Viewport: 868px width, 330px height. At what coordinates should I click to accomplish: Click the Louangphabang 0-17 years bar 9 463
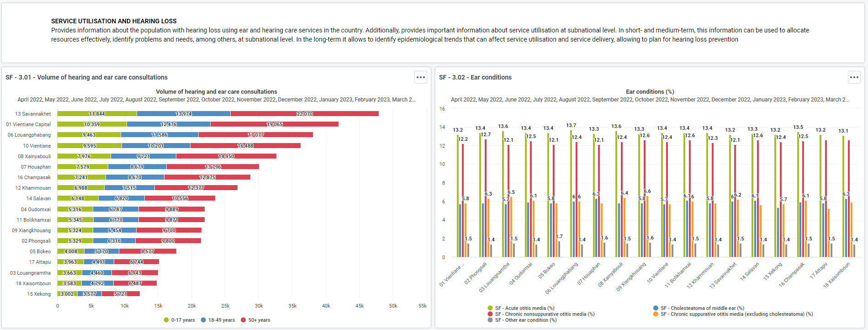tap(89, 135)
